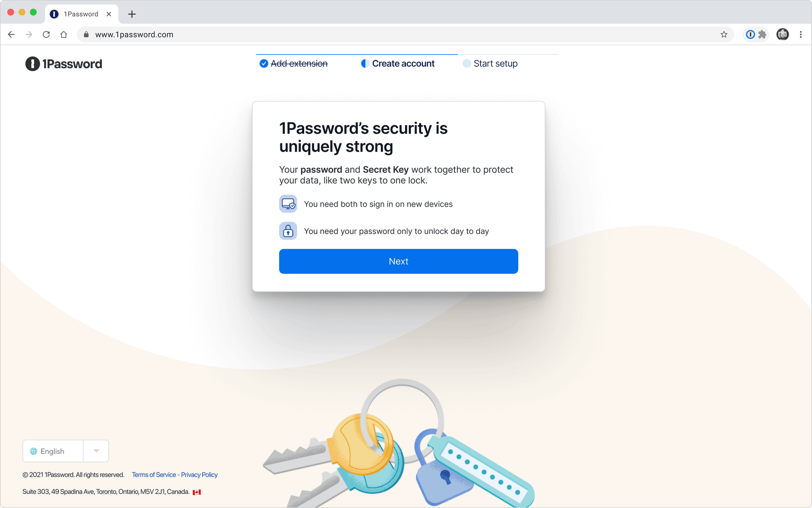
Task: Open the English language selector
Action: [52, 451]
